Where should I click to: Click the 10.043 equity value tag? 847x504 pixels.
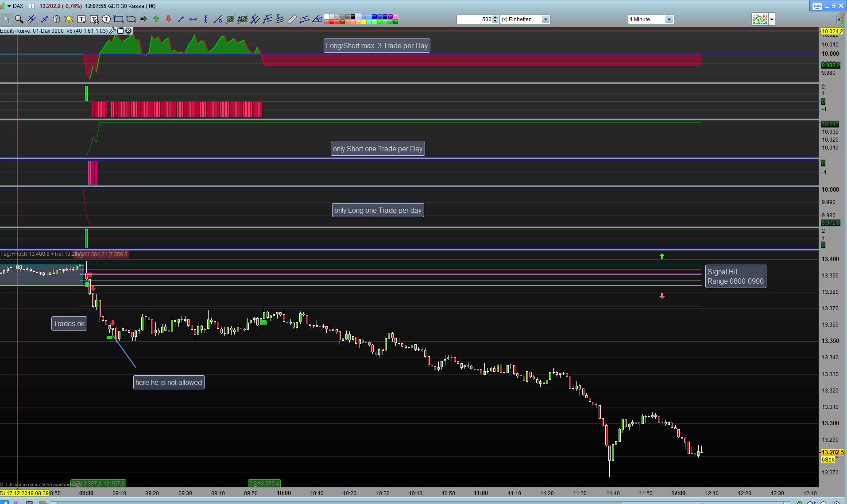pyautogui.click(x=830, y=124)
